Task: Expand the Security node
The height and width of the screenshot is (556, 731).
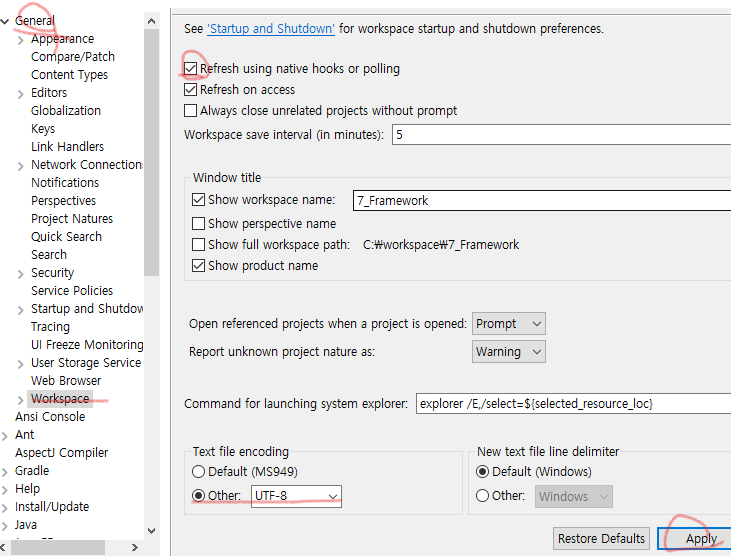Action: pos(21,274)
